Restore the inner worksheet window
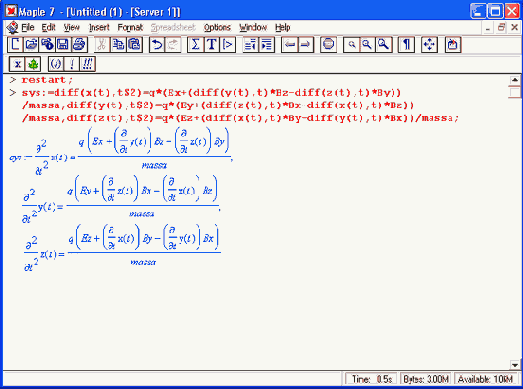Viewport: 523px width, 389px height. (x=501, y=28)
